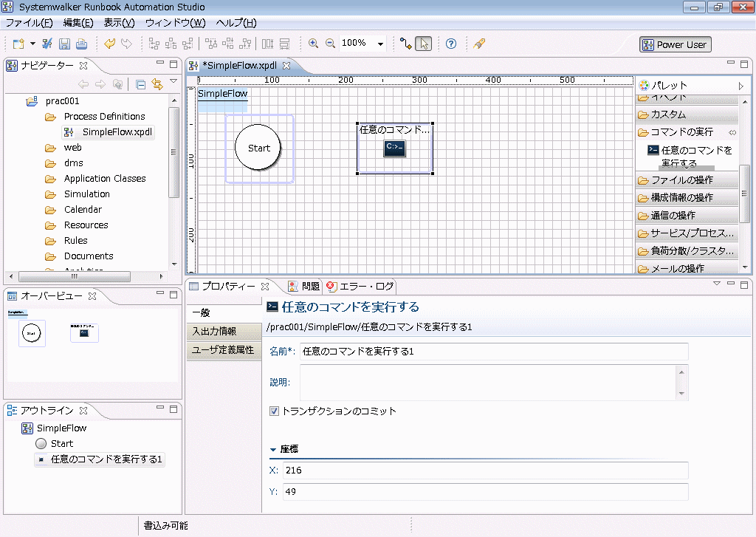Select the pointer selection tool icon
Viewport: 756px width, 537px height.
pos(424,44)
